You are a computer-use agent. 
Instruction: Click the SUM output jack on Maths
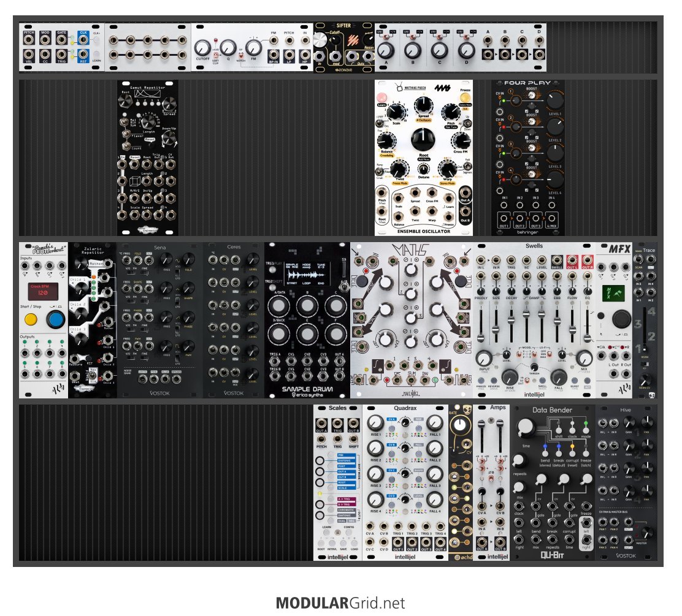coord(411,381)
